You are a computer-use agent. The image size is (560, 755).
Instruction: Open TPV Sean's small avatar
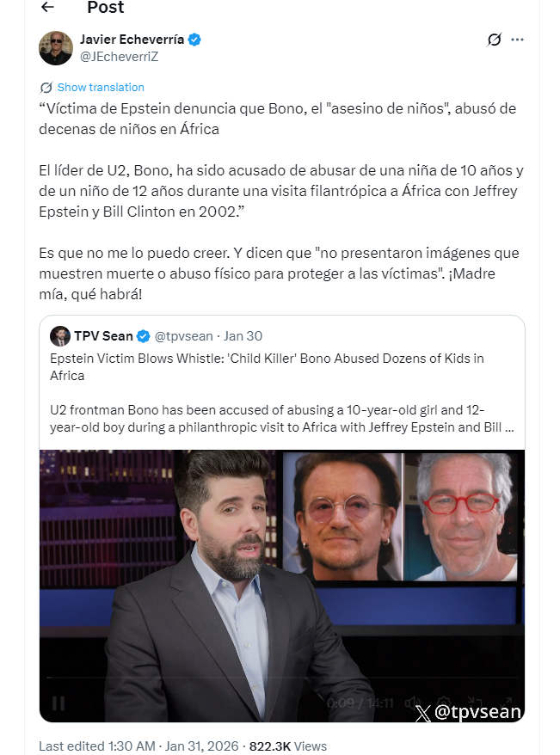click(x=60, y=336)
